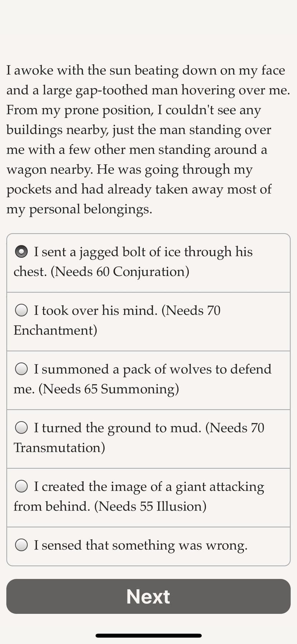
Task: Tap the 'I sensed that something was wrong' text
Action: [x=141, y=545]
